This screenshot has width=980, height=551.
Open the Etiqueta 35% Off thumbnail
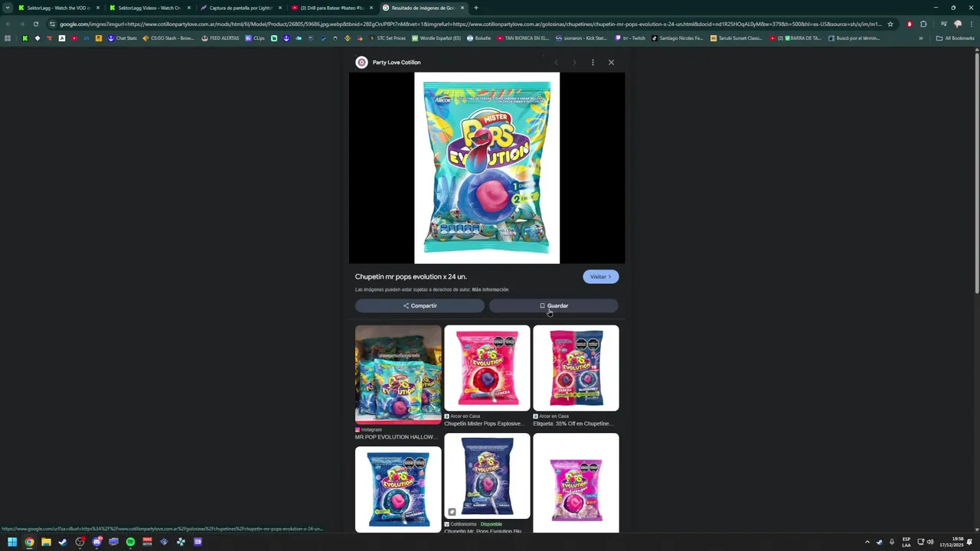[576, 368]
